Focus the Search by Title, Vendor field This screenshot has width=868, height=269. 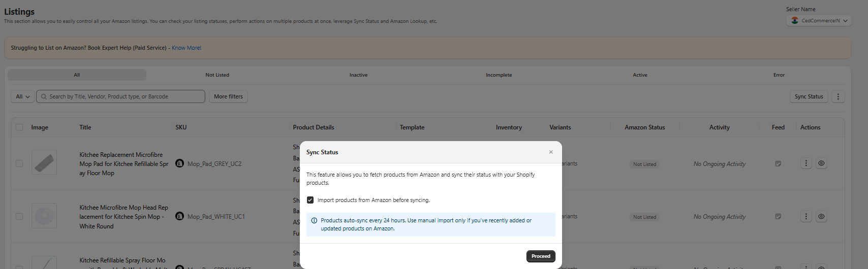(x=120, y=96)
